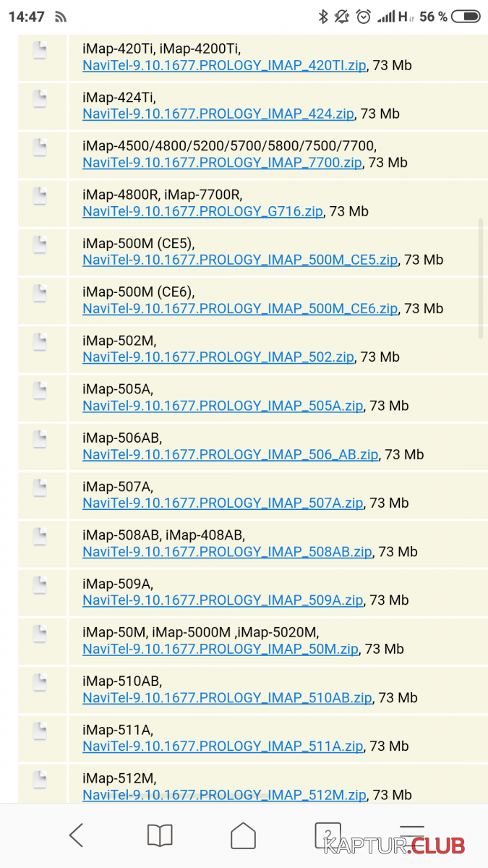Download PROLOGY_IMAP_500M_CE6.zip
Image resolution: width=488 pixels, height=868 pixels.
coord(240,309)
